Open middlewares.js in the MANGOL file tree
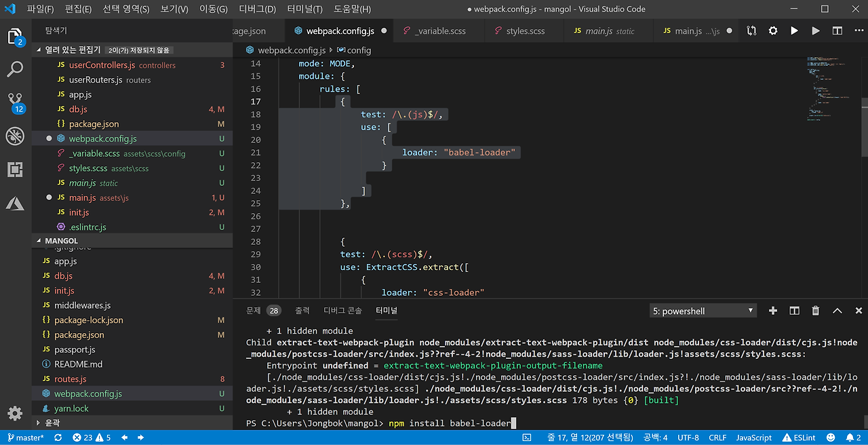 point(132,305)
